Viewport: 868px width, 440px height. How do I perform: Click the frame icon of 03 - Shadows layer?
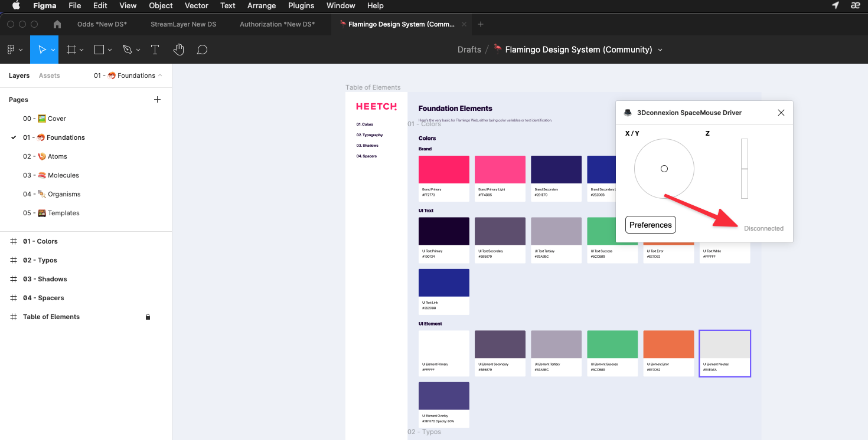(x=14, y=279)
